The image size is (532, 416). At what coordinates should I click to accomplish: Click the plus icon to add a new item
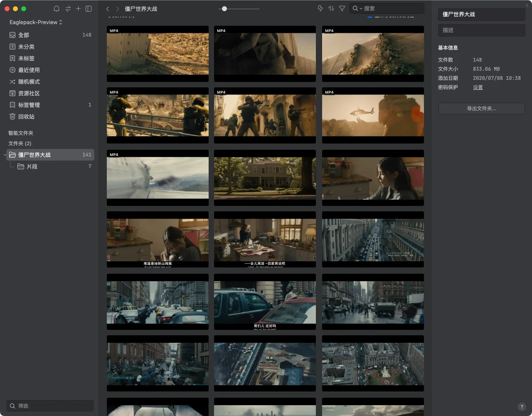78,9
